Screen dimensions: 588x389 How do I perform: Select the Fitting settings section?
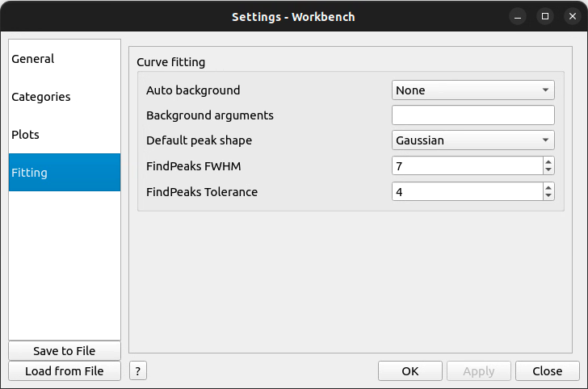[30, 173]
